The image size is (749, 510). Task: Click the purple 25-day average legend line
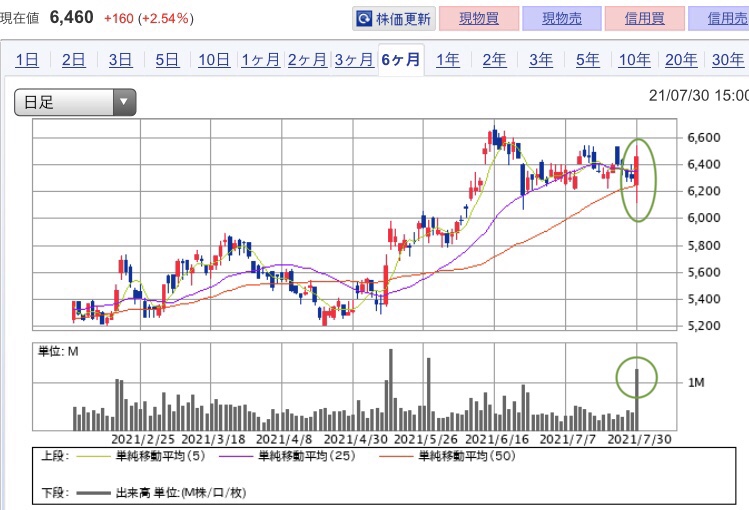pos(236,457)
